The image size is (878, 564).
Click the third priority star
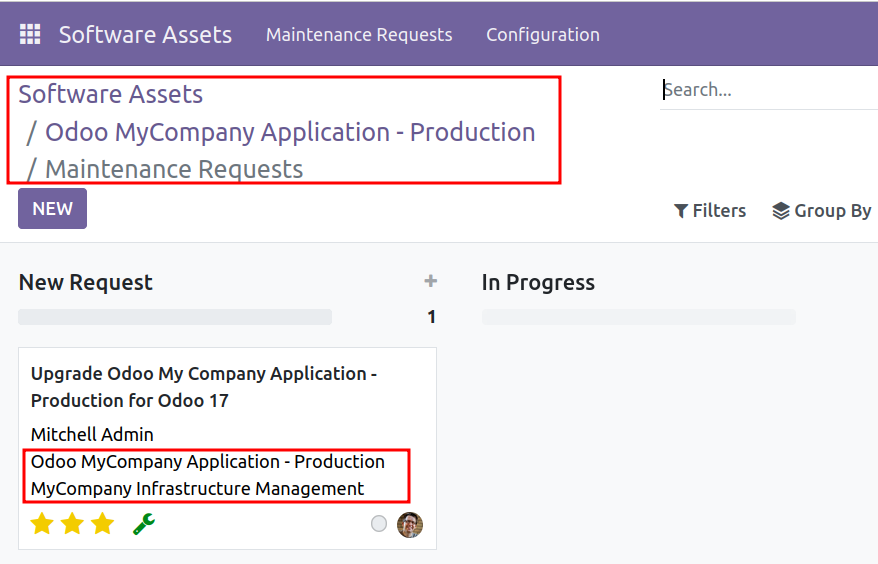coord(102,524)
